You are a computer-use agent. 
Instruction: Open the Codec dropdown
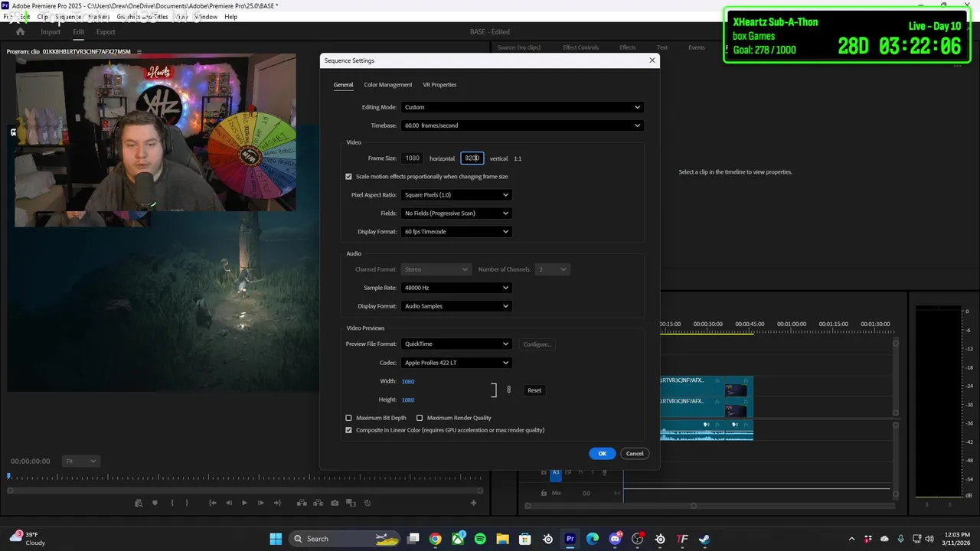pos(456,363)
